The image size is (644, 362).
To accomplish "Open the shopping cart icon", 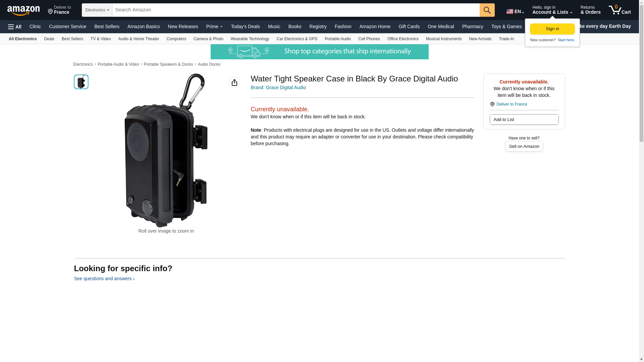I will tap(620, 10).
